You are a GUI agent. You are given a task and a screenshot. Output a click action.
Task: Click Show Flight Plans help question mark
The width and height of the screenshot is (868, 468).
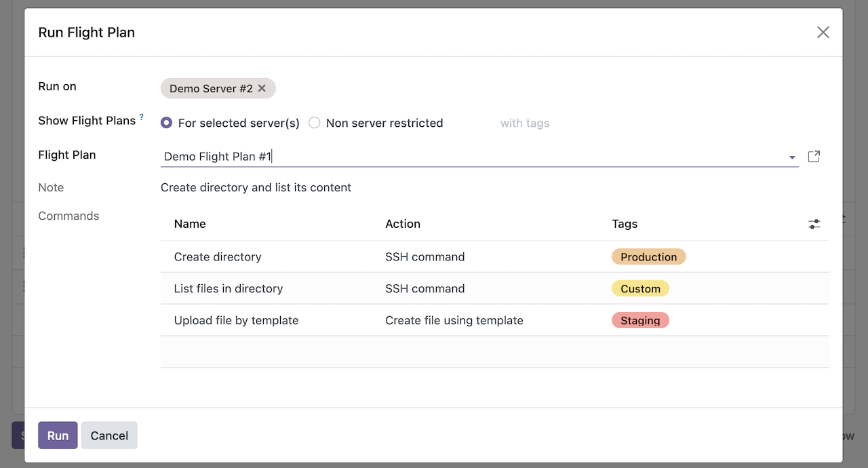pos(142,117)
